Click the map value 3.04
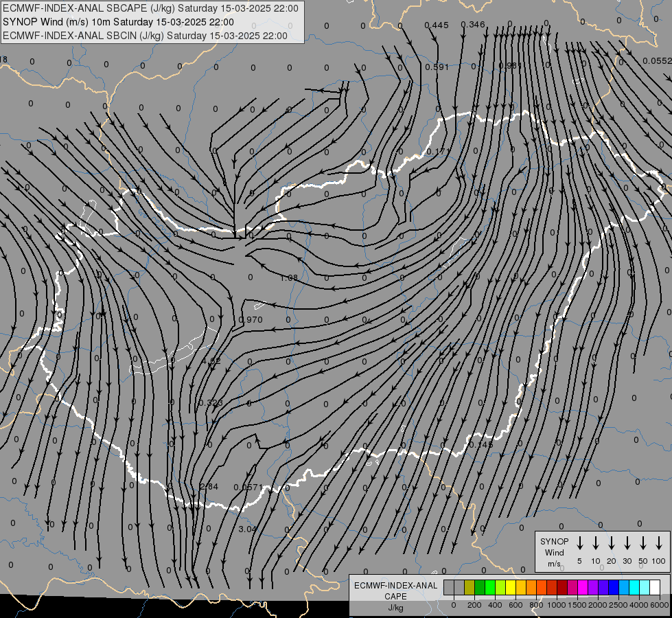 [248, 529]
